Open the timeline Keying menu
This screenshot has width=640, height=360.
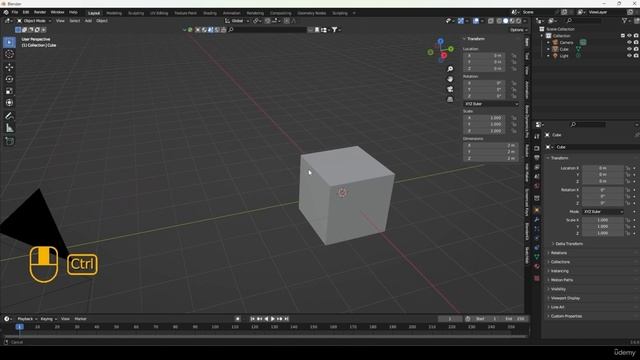coord(48,319)
